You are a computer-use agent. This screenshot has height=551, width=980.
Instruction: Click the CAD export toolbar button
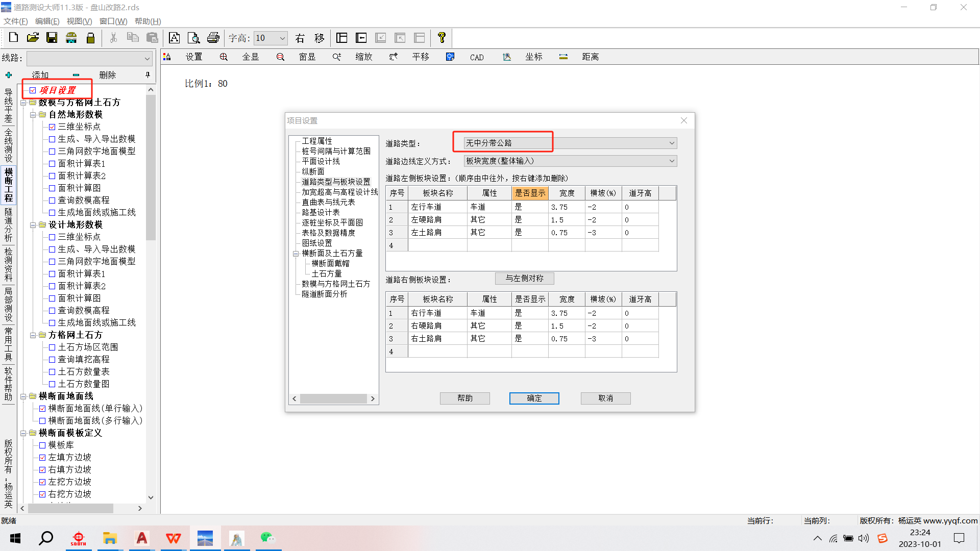coord(476,57)
